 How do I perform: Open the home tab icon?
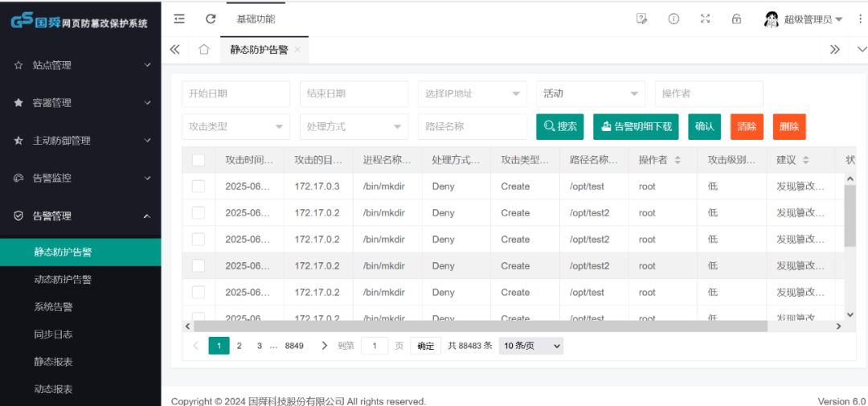pos(204,50)
